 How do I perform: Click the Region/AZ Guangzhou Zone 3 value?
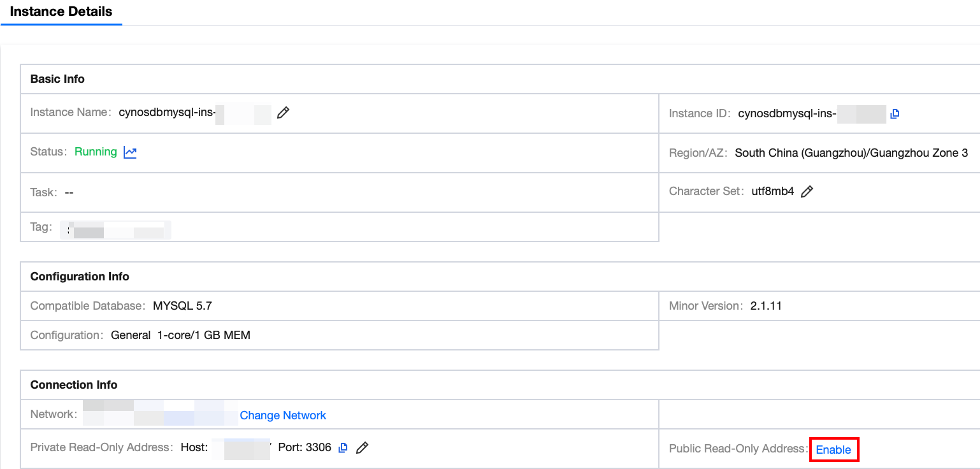tap(851, 153)
